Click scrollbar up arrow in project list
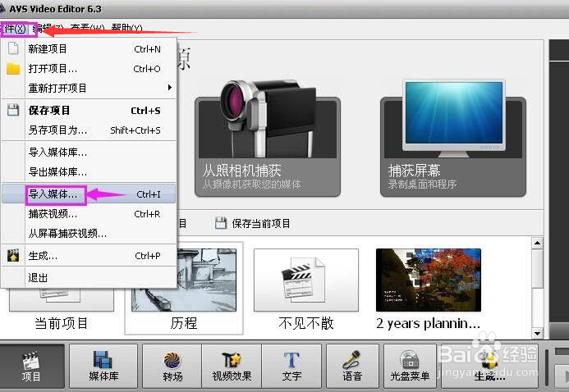Viewport: 569px width, 392px height. pos(537,243)
